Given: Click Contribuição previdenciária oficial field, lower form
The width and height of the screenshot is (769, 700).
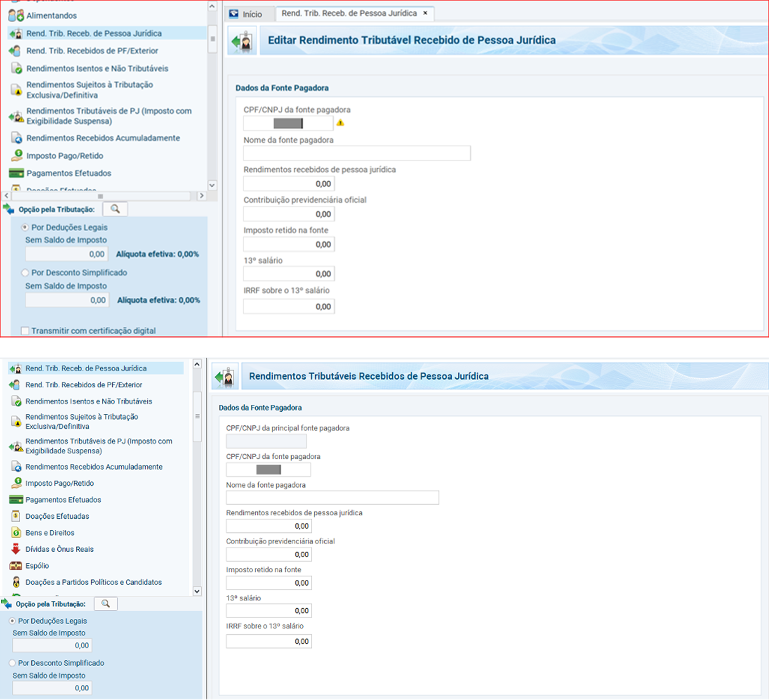Looking at the screenshot, I should pos(269,554).
